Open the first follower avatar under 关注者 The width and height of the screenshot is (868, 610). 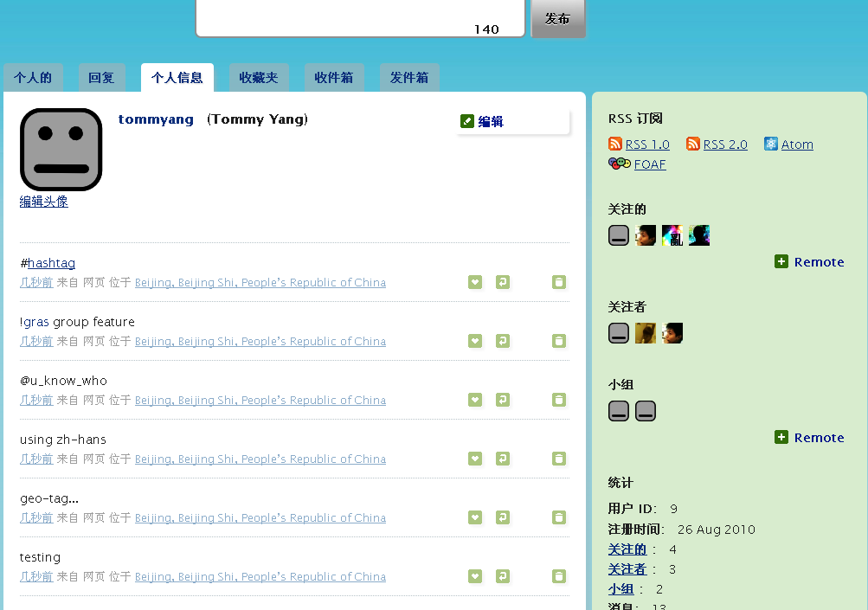click(x=619, y=333)
